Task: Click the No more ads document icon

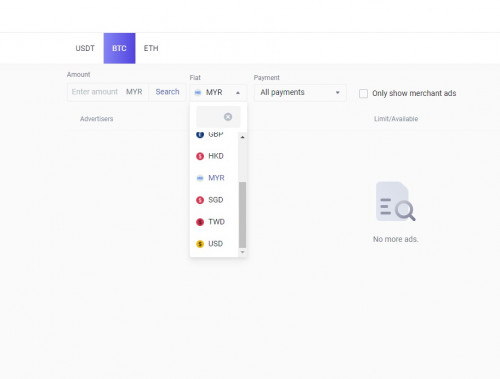Action: [x=396, y=201]
